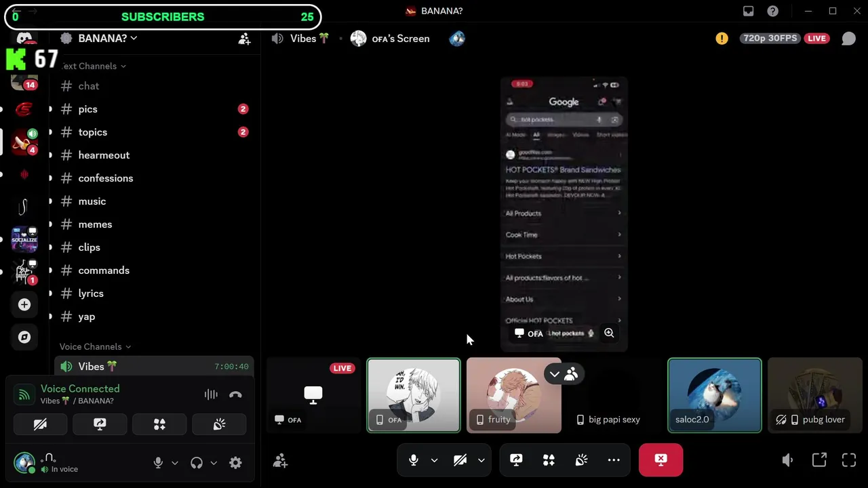Open the music text channel
This screenshot has width=868, height=488.
154,201
